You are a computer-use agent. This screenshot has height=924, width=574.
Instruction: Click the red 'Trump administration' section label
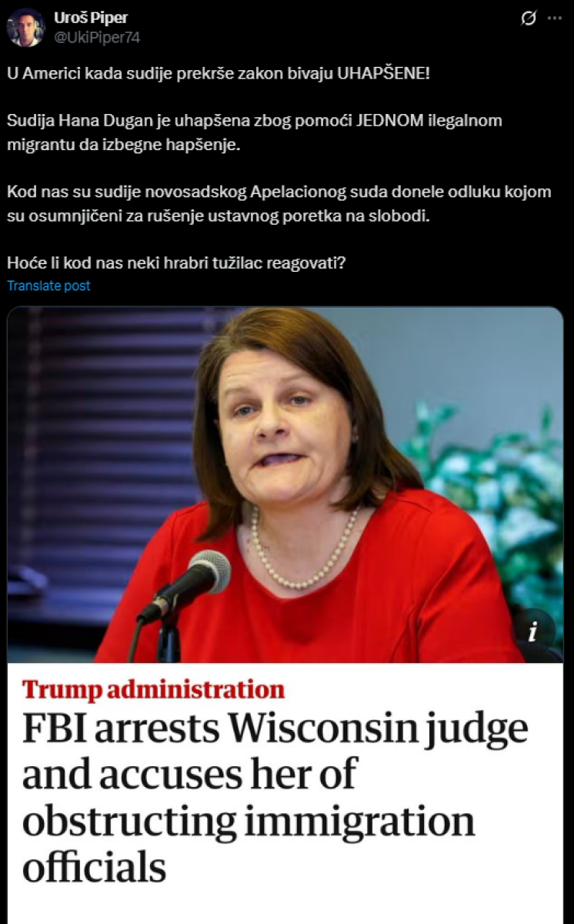(153, 688)
